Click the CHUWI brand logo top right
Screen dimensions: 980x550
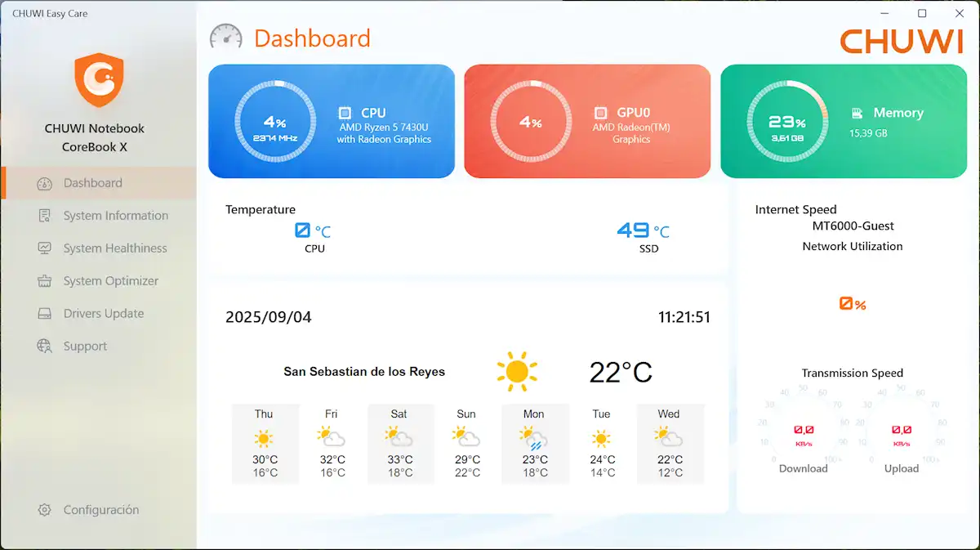[902, 41]
